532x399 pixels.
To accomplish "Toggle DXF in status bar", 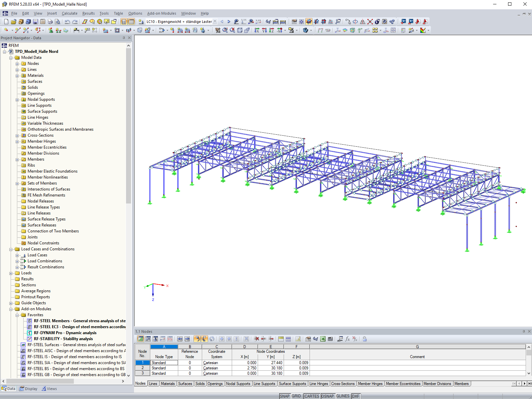I will (x=355, y=396).
